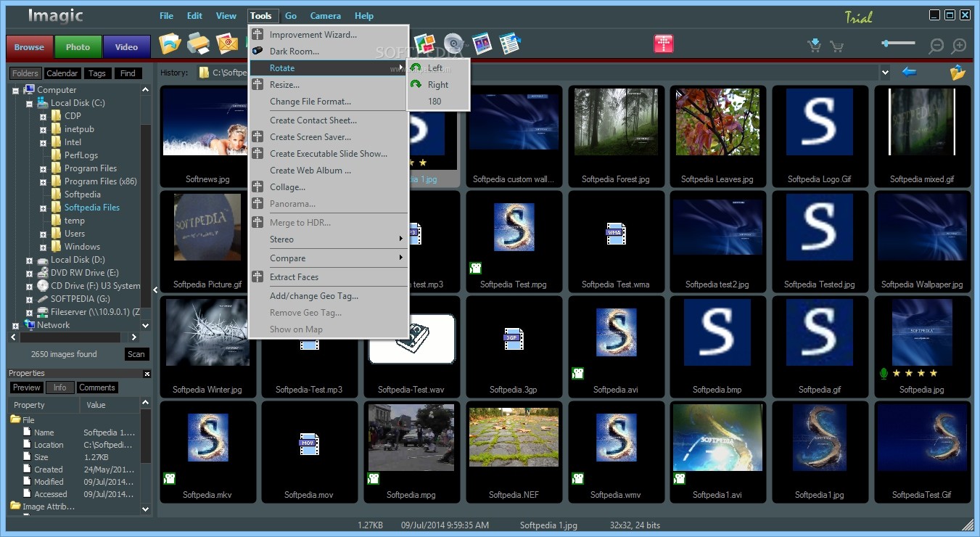Screen dimensions: 980x537
Task: Click the Computer icon in folder tree
Action: (x=29, y=89)
